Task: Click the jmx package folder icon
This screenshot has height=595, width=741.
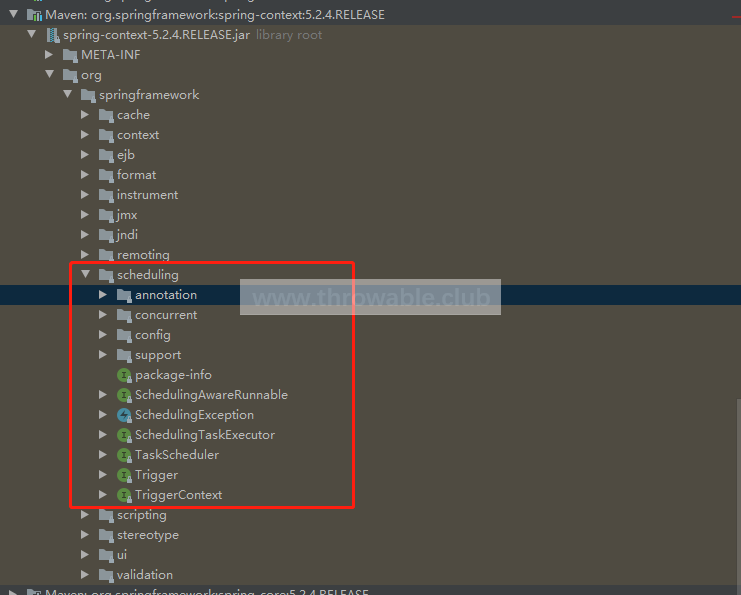Action: click(x=106, y=215)
